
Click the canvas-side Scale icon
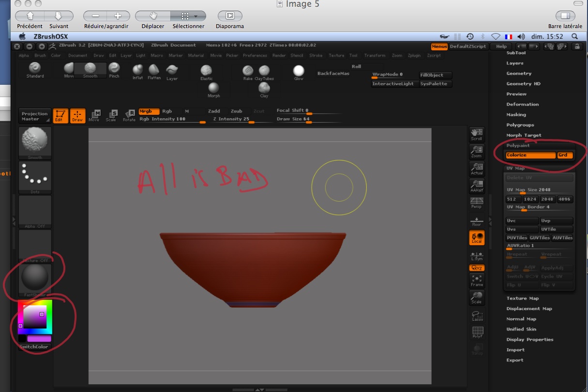(477, 298)
